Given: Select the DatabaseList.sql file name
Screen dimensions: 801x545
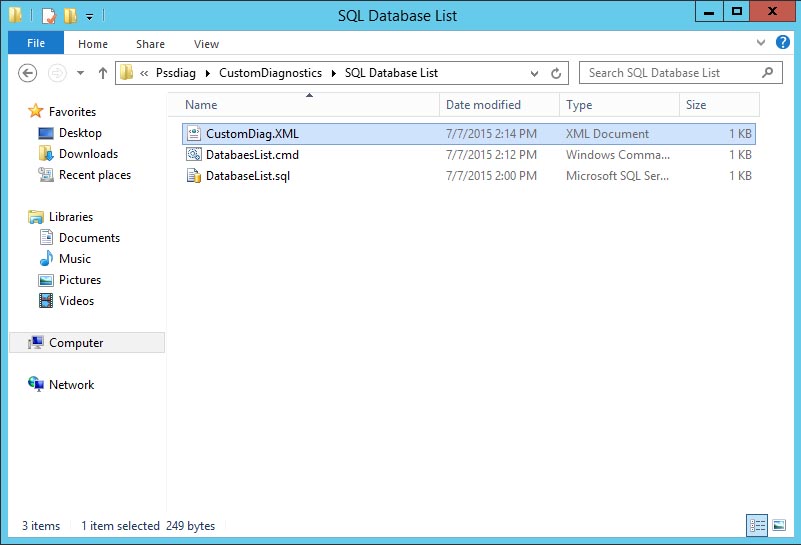Looking at the screenshot, I should pos(248,176).
